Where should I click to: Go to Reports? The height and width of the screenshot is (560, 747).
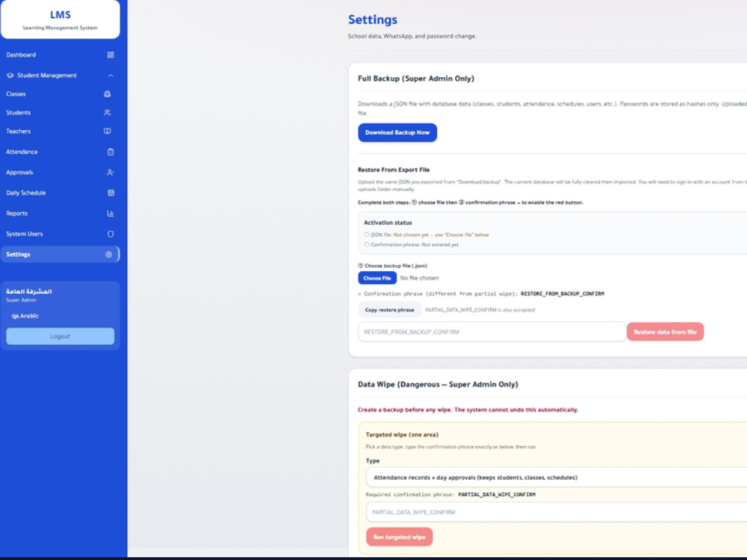(x=60, y=214)
